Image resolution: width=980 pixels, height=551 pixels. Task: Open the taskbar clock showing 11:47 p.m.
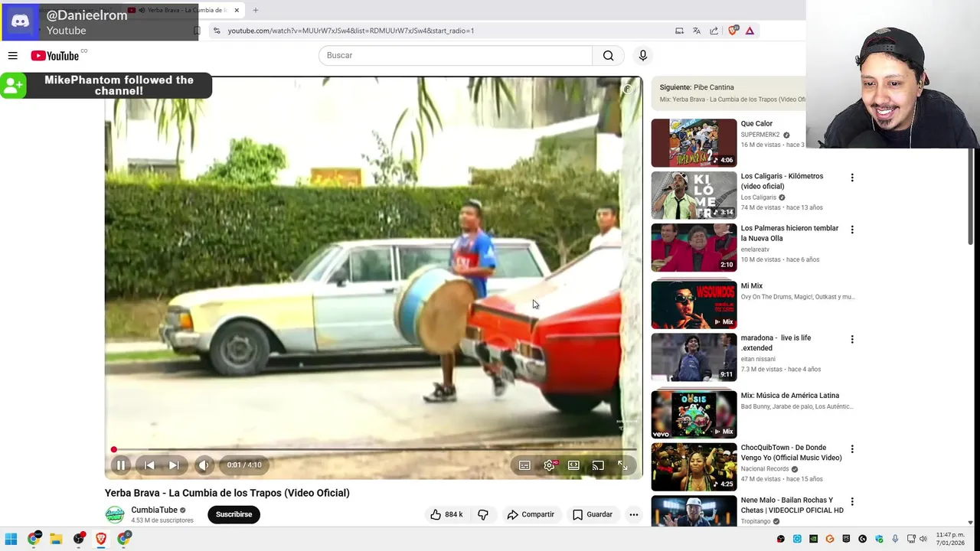(949, 539)
